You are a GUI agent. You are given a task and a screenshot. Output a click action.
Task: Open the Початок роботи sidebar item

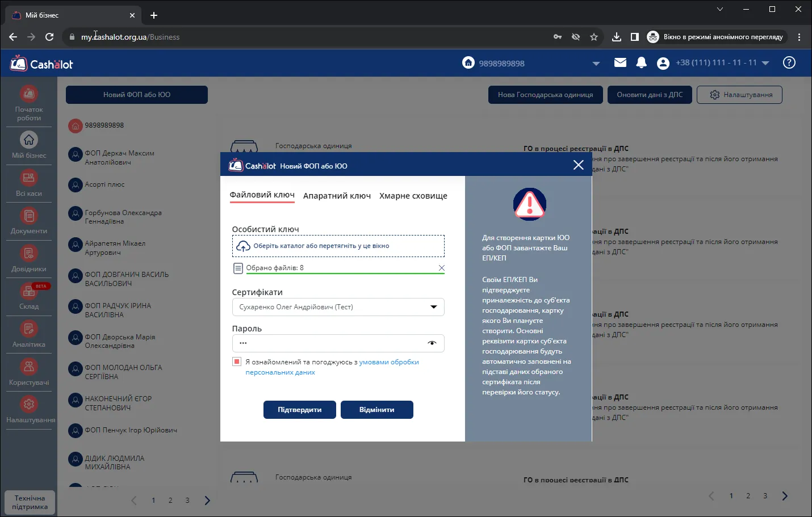coord(29,103)
